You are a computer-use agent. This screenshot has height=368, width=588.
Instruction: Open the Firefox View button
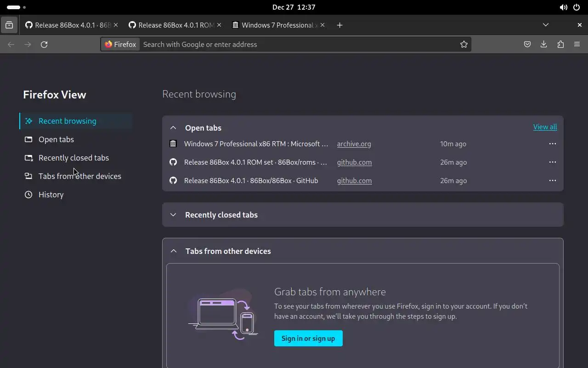9,25
